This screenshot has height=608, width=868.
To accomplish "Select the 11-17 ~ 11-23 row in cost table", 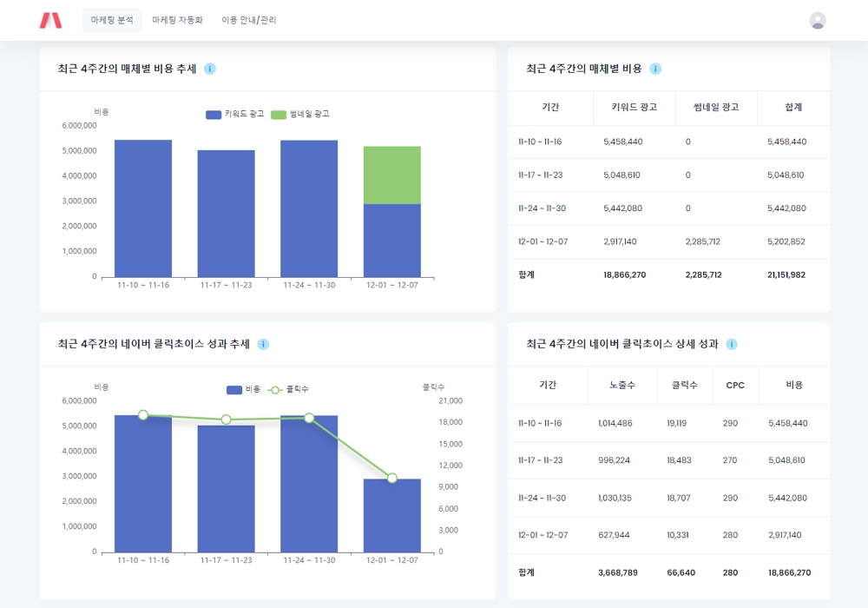I will coord(668,175).
